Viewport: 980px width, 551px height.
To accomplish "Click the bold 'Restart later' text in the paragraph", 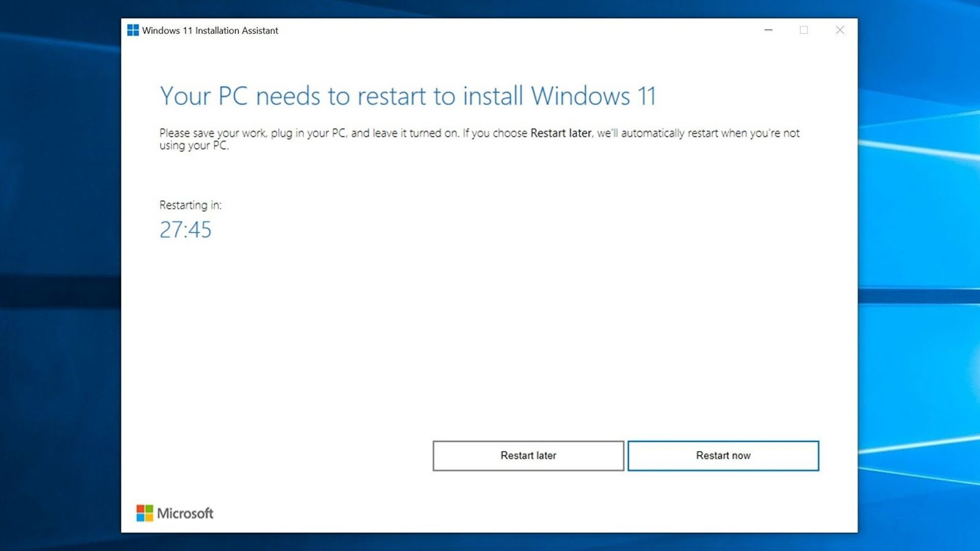I will pyautogui.click(x=559, y=133).
